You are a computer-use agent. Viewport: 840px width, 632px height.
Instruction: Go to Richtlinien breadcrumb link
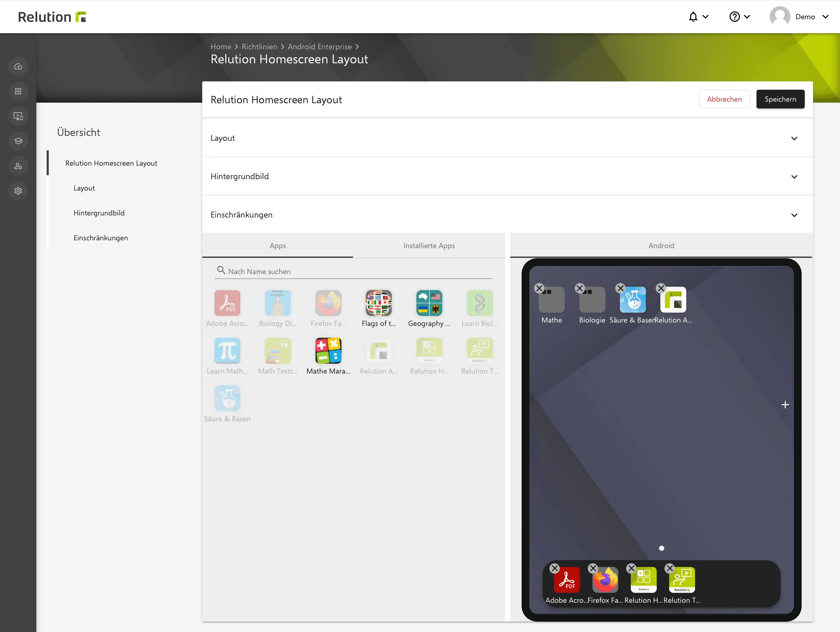coord(259,47)
